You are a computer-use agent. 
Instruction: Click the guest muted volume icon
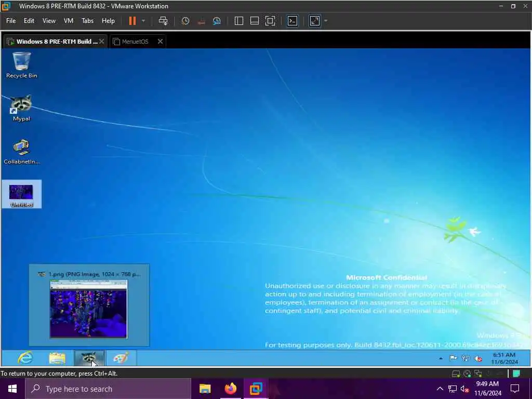coord(478,358)
